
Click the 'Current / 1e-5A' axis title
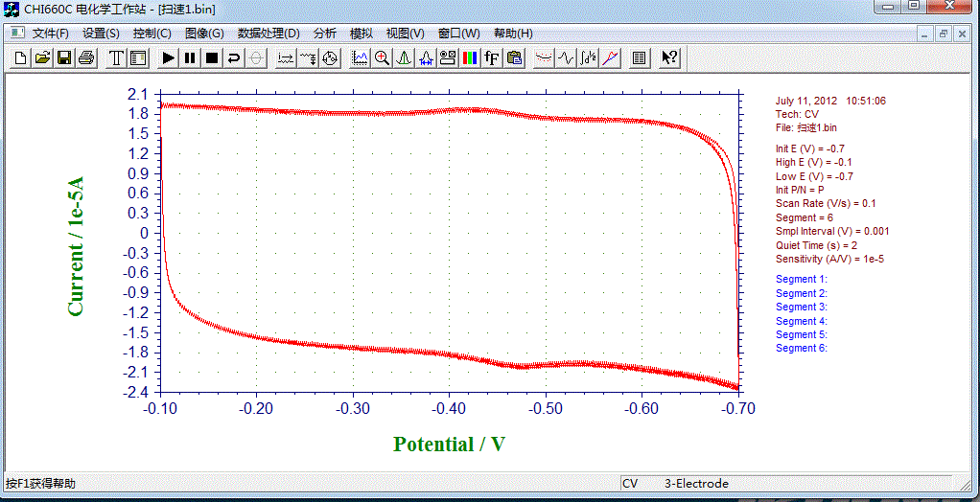76,247
